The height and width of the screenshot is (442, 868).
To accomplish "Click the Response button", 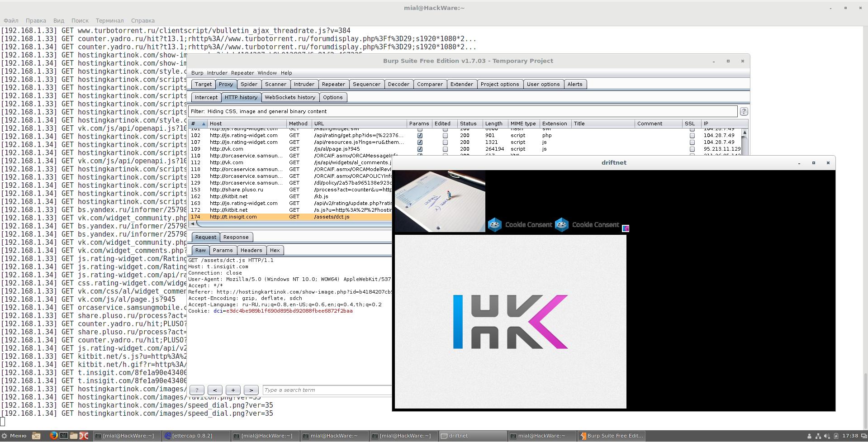I will (x=236, y=237).
